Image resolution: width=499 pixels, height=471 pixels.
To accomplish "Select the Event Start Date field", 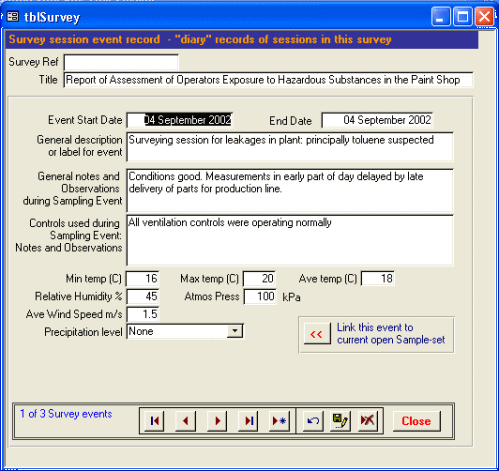I will point(179,120).
